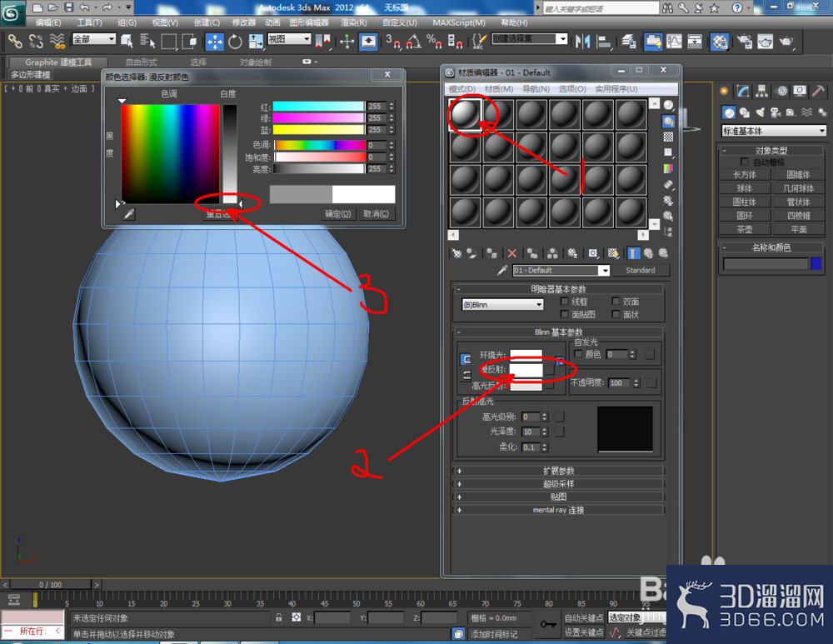833x644 pixels.
Task: Enable the Faceted (面状) checkbox
Action: pos(616,314)
